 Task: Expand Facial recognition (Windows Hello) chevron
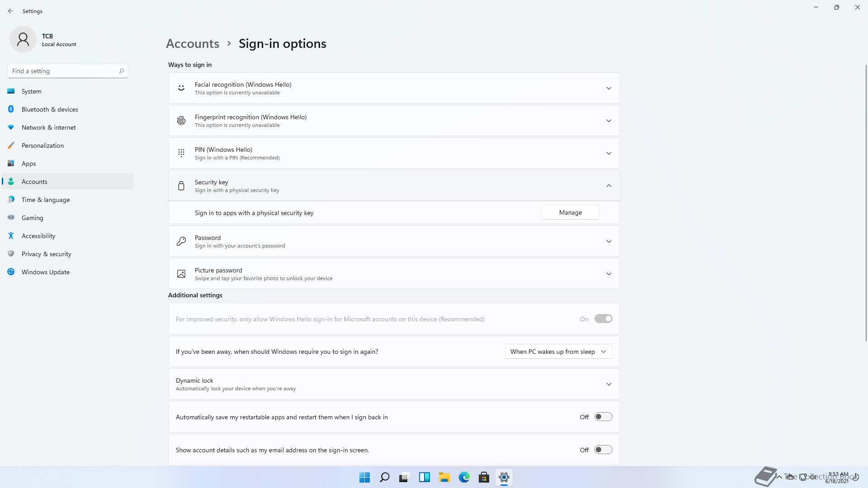coord(609,88)
